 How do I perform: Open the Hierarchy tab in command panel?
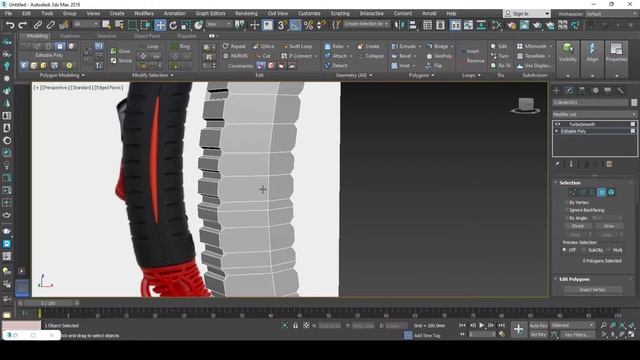[582, 91]
